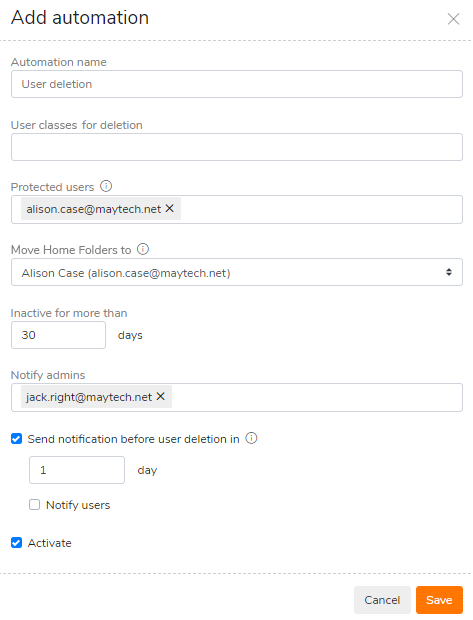Open info icon next to Send notification
Viewport: 473px width, 620px height.
point(251,438)
